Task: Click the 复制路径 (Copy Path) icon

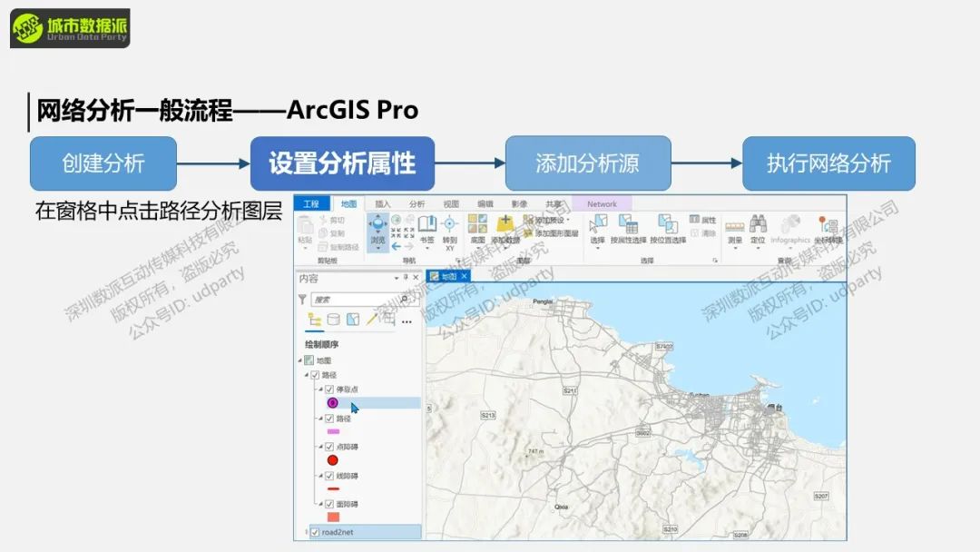Action: point(323,247)
